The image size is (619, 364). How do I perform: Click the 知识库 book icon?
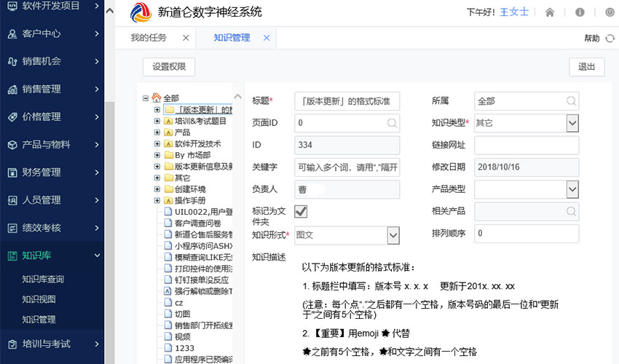(x=12, y=256)
